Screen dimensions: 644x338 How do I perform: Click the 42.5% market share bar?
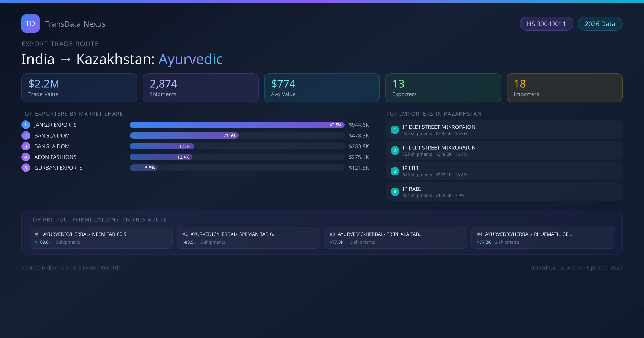coord(237,125)
